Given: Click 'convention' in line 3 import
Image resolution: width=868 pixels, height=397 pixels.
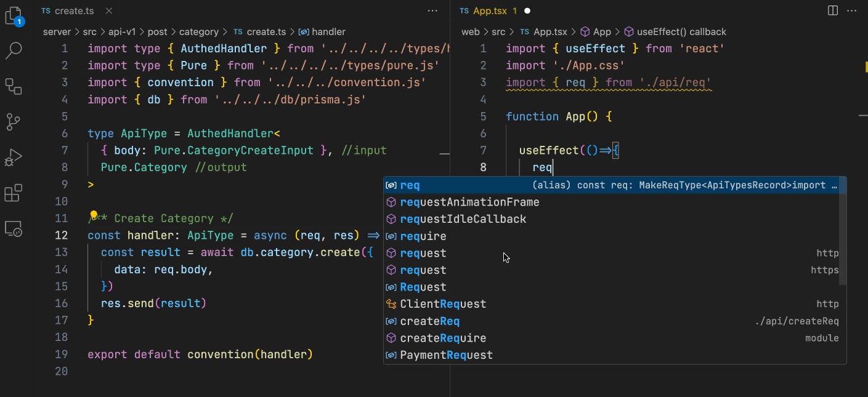Looking at the screenshot, I should 180,82.
